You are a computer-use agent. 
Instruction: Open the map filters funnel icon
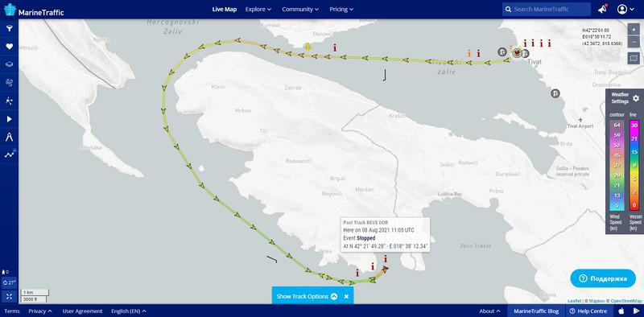click(x=9, y=28)
